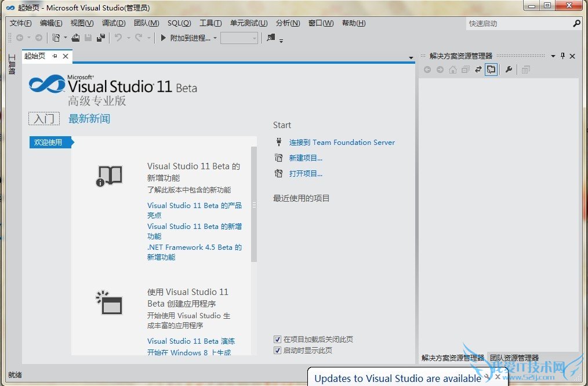Click the Sync with Active Document arrows icon
This screenshot has height=386, width=588.
[x=478, y=70]
